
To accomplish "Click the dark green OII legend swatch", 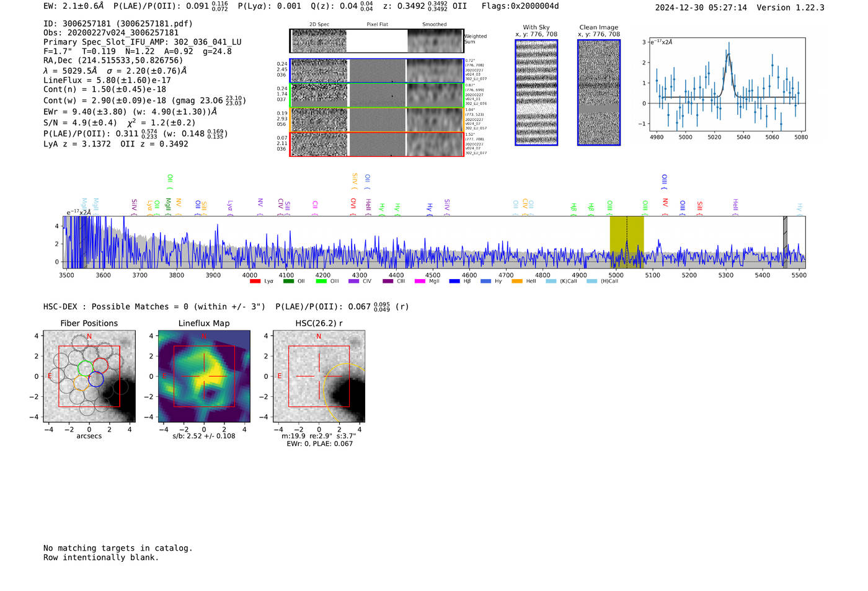I will 288,281.
